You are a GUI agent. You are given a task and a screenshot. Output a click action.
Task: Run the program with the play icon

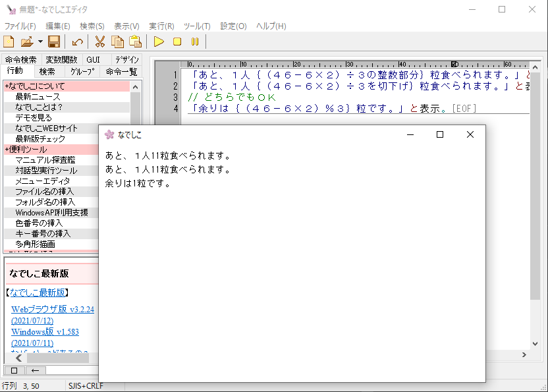[159, 42]
